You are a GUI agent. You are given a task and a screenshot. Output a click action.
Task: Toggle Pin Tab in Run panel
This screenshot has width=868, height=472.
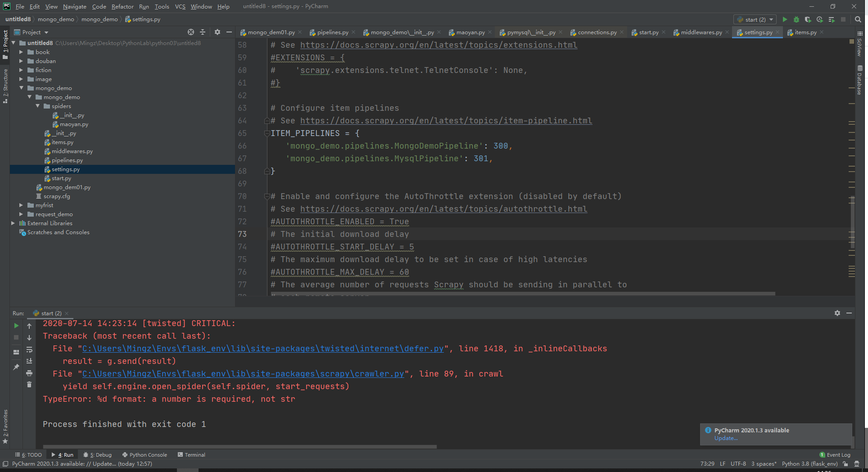[x=16, y=367]
